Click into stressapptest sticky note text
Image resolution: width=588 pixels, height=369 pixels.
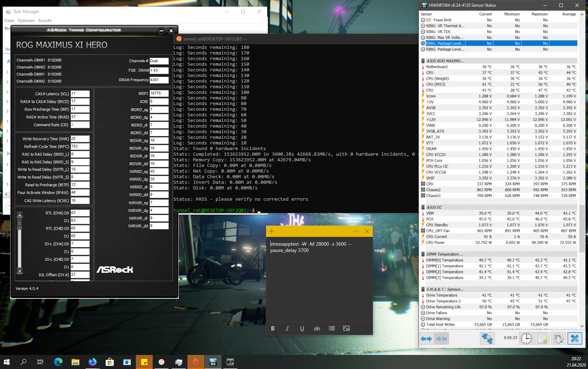coord(311,247)
